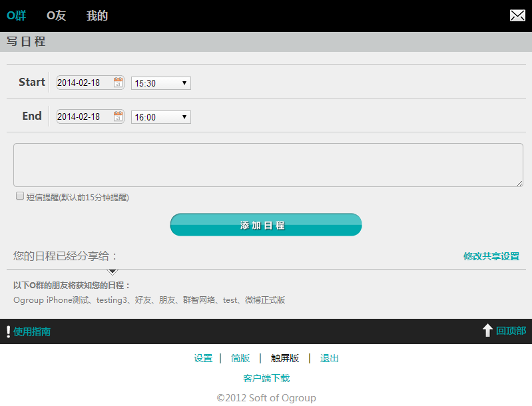532x406 pixels.
Task: Click the Start date input field
Action: click(84, 83)
